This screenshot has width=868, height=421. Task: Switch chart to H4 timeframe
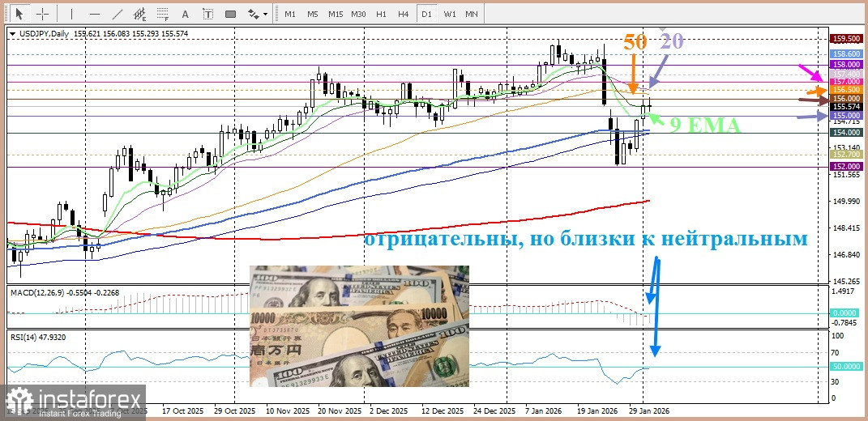(x=403, y=14)
